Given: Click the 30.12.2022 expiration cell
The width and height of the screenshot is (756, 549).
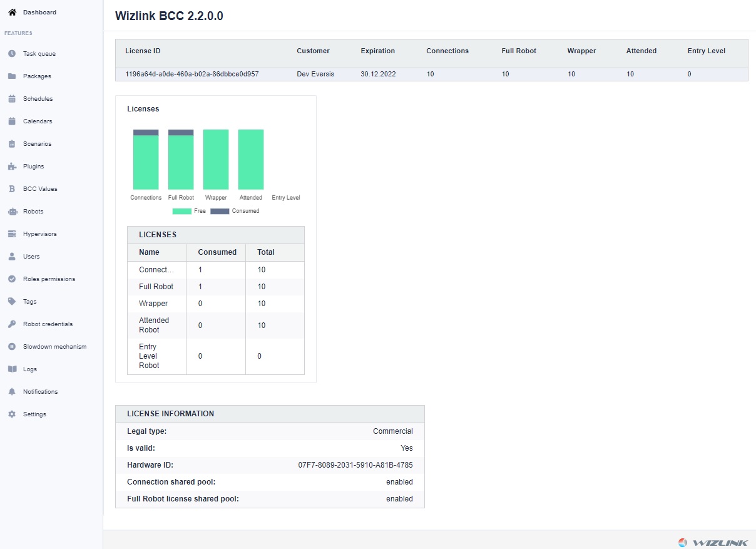Looking at the screenshot, I should point(378,74).
